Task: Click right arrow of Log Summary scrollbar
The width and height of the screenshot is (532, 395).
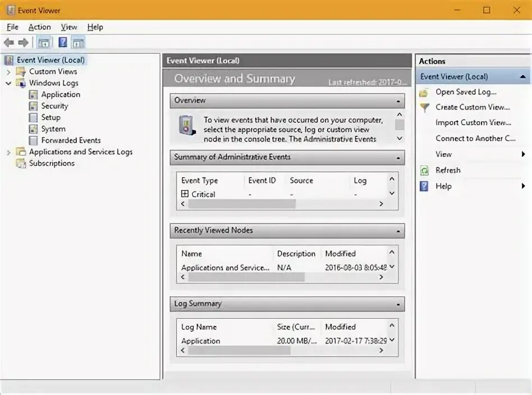Action: pyautogui.click(x=381, y=351)
